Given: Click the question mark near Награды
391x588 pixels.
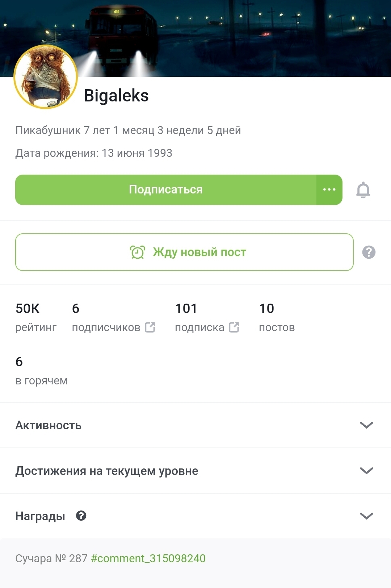Looking at the screenshot, I should tap(81, 516).
